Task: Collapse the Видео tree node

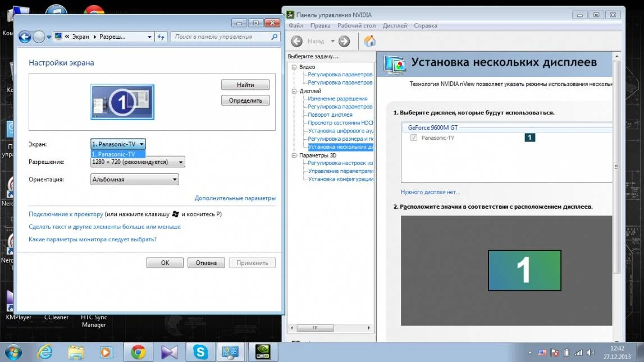Action: 294,67
